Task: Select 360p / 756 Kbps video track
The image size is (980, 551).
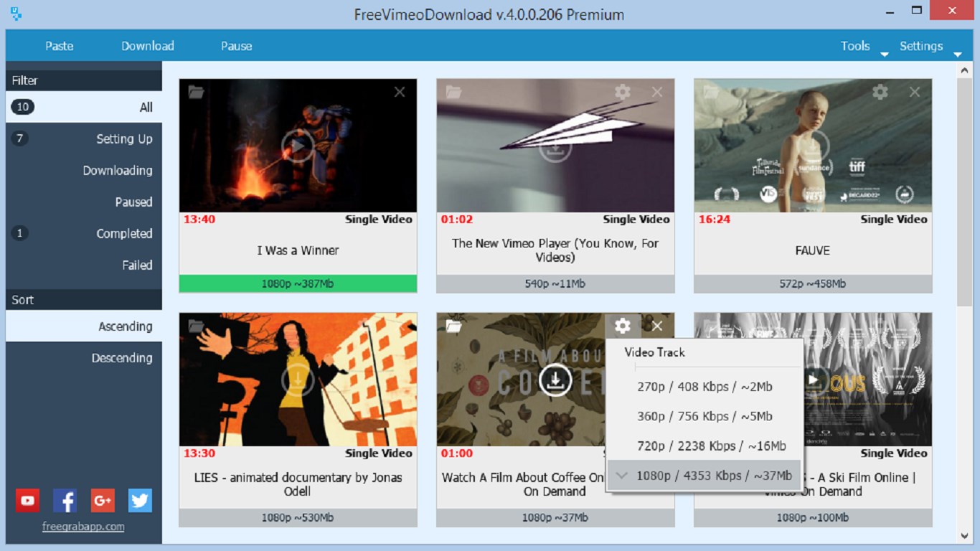Action: click(x=705, y=416)
